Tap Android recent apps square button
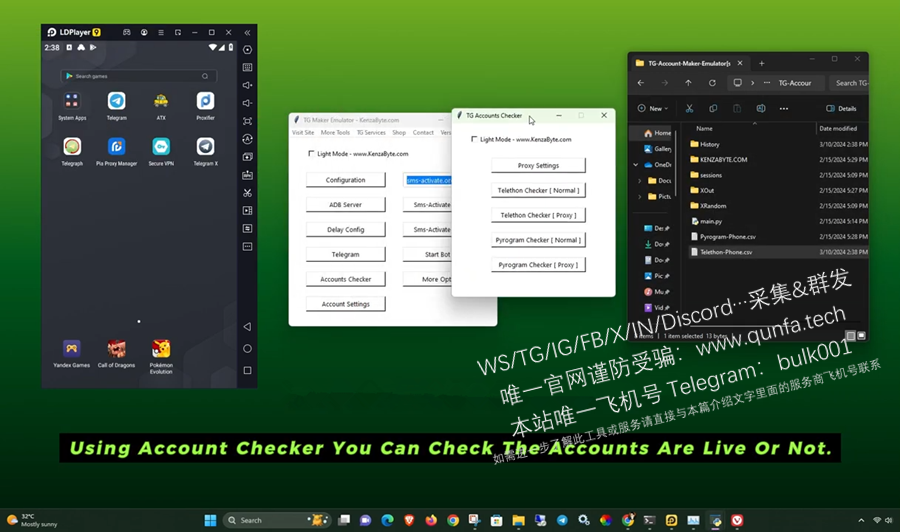Image resolution: width=900 pixels, height=532 pixels. [x=247, y=371]
